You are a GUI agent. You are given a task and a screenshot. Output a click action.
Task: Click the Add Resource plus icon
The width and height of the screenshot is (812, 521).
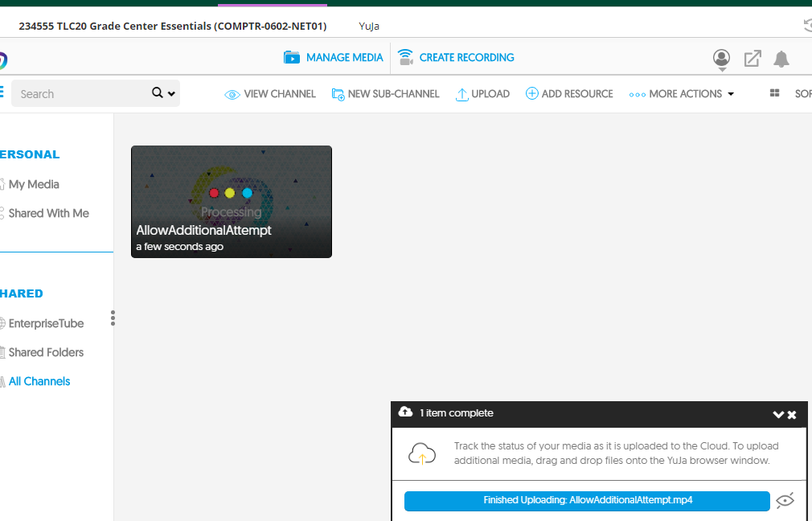point(532,93)
